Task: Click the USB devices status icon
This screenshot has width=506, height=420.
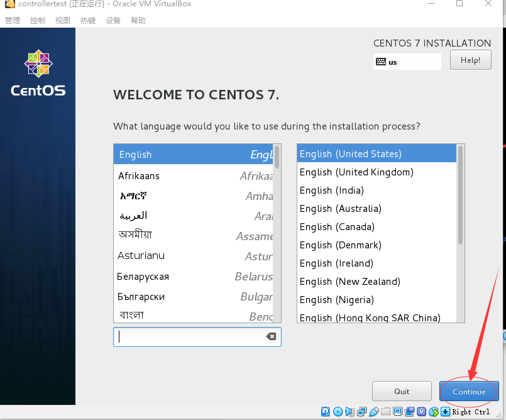Action: pyautogui.click(x=374, y=412)
